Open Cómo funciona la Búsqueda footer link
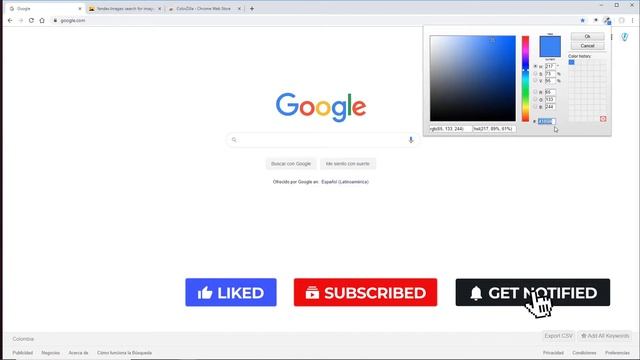The height and width of the screenshot is (360, 640). point(124,353)
